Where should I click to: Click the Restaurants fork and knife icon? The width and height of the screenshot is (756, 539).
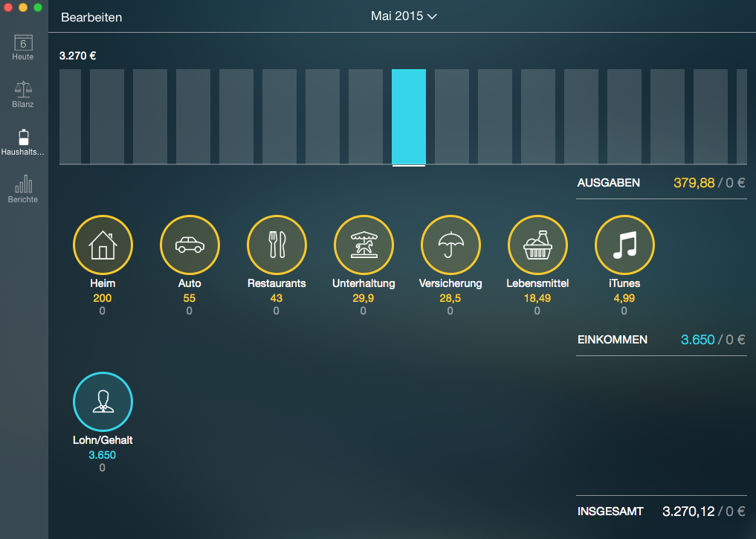[x=277, y=245]
